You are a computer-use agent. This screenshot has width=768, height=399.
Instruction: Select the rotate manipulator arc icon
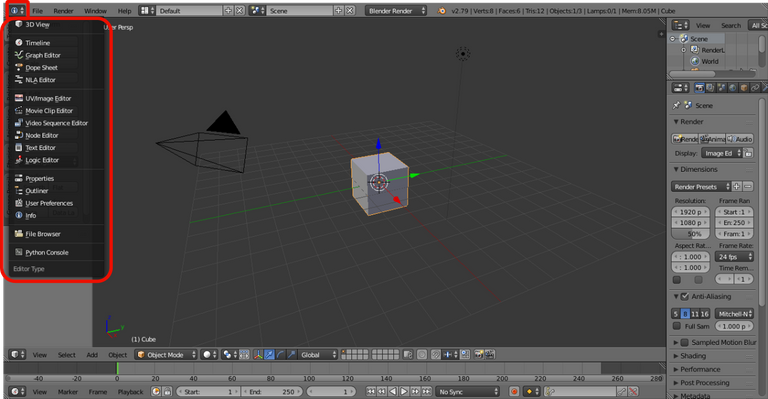click(x=280, y=355)
